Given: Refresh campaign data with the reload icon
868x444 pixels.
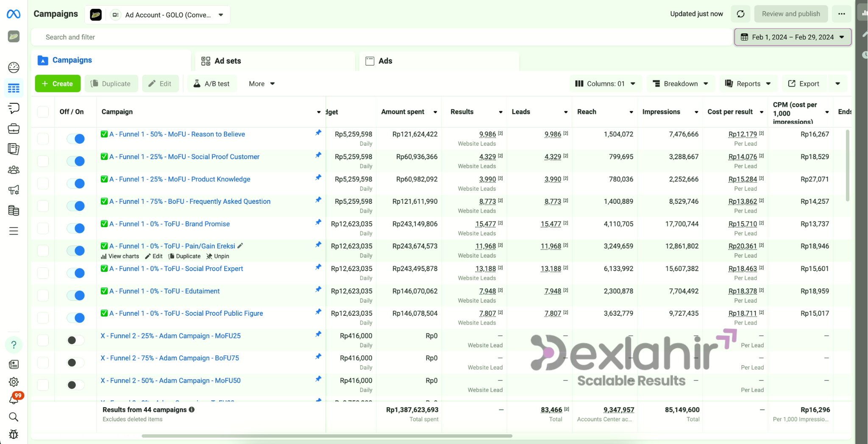Looking at the screenshot, I should 740,14.
